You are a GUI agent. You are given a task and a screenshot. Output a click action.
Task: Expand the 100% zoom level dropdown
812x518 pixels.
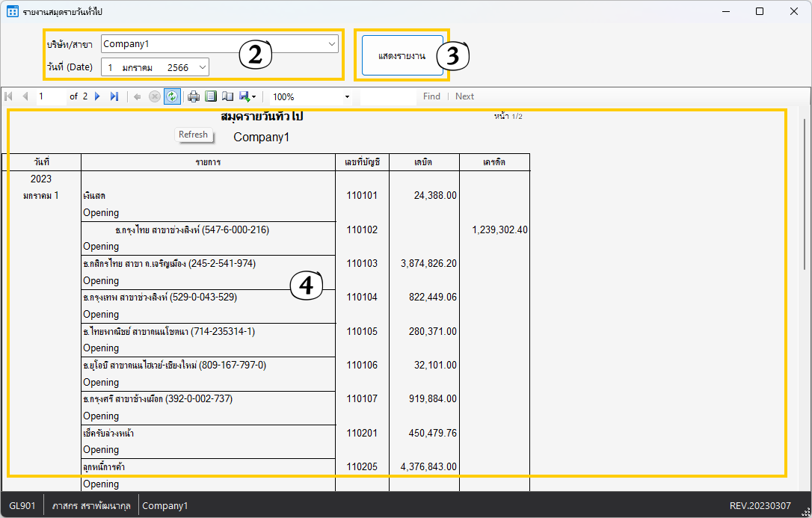(x=347, y=97)
